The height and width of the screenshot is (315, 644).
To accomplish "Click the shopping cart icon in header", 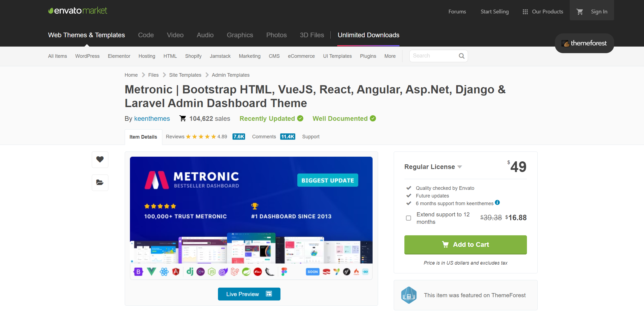I will coord(580,12).
